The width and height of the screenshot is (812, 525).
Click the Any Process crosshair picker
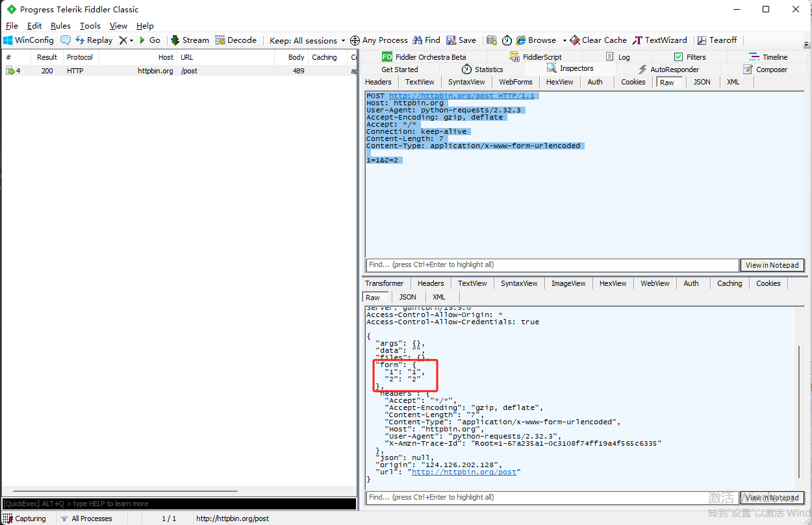(379, 40)
